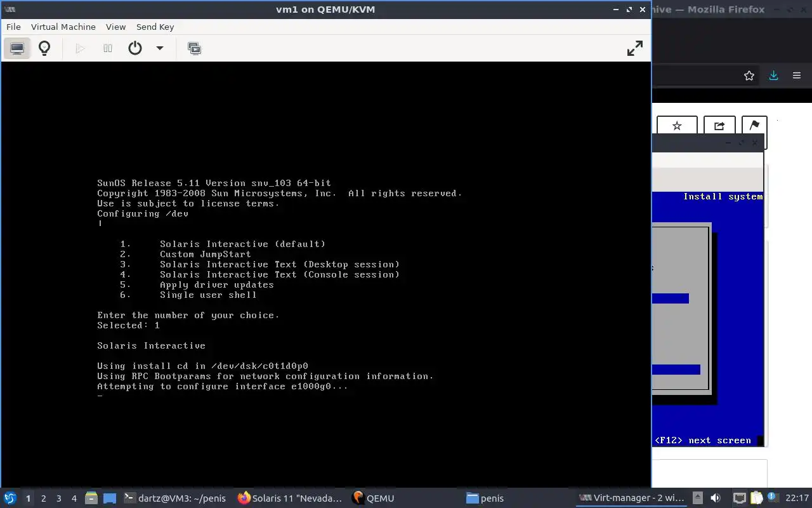Switch to workspace 1

(27, 498)
